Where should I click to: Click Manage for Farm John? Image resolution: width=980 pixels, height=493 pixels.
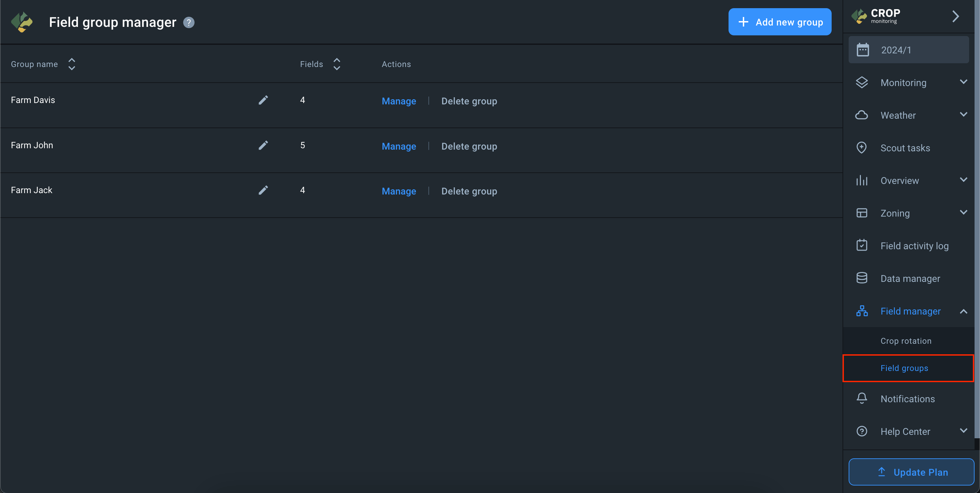click(399, 146)
